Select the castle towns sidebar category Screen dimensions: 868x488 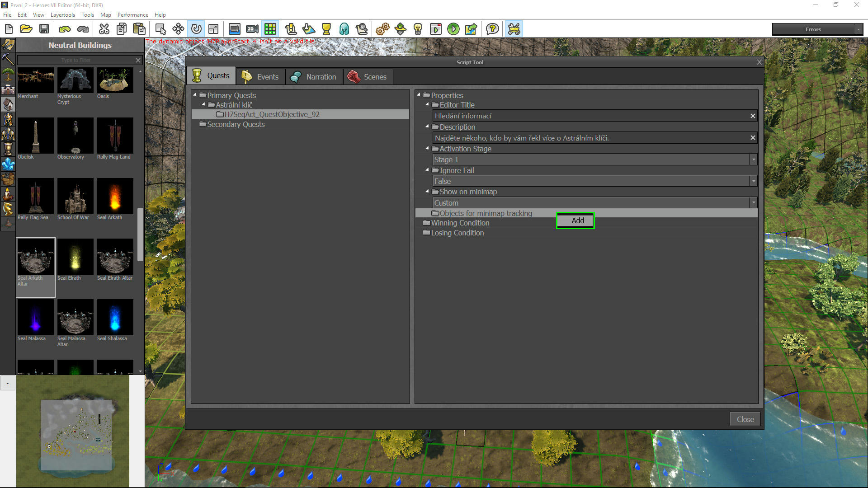click(x=8, y=89)
